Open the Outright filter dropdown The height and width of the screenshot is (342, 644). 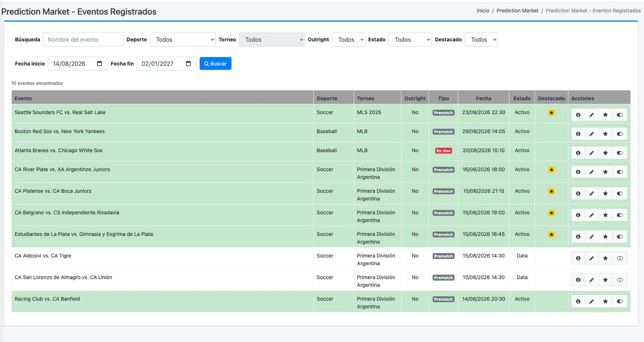point(349,39)
